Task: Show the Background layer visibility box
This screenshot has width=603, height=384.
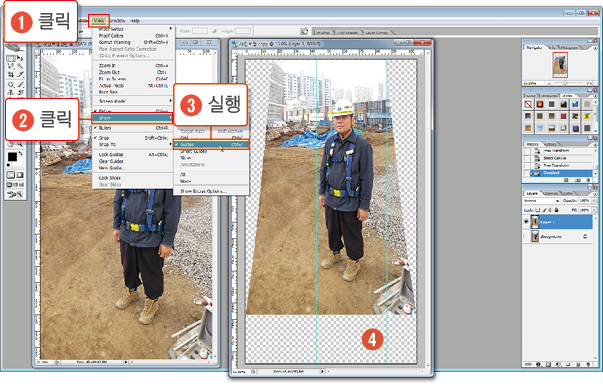Action: 526,236
